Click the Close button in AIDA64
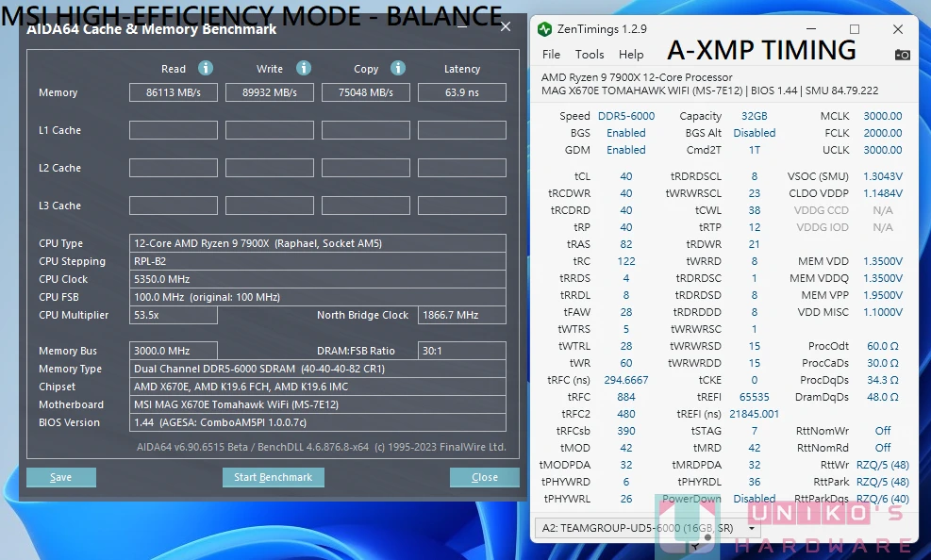The width and height of the screenshot is (931, 560). pos(485,477)
